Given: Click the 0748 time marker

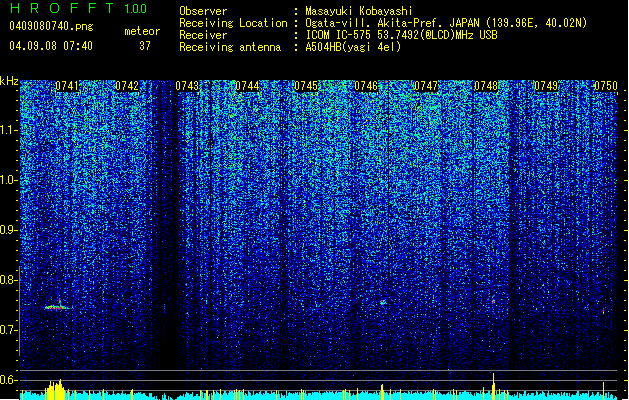Looking at the screenshot, I should coord(486,86).
